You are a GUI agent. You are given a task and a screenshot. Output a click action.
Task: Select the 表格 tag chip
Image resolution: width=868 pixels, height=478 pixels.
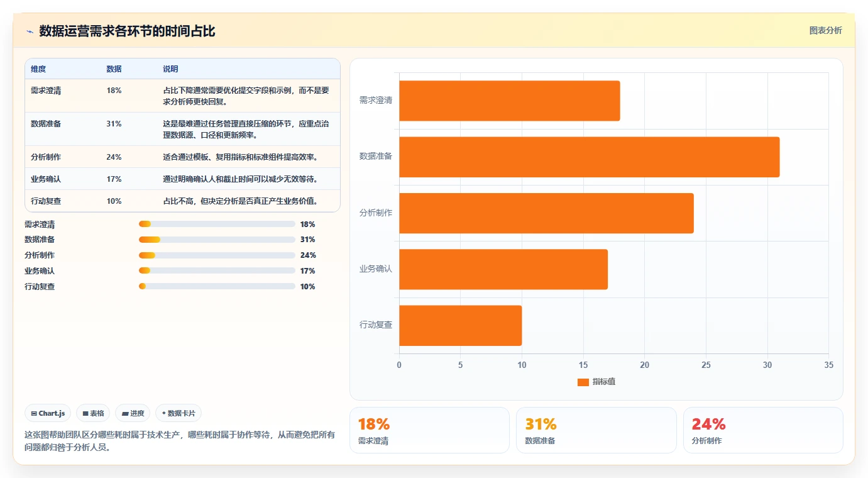click(x=93, y=413)
